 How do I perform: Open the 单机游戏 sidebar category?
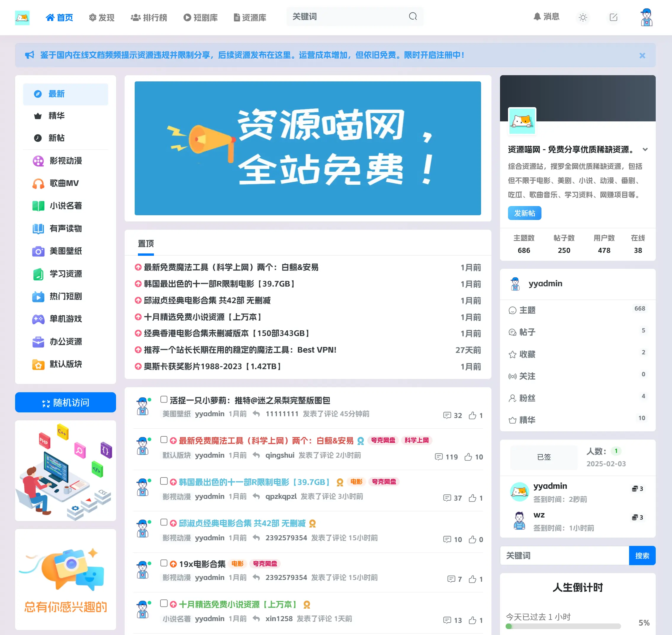coord(66,319)
